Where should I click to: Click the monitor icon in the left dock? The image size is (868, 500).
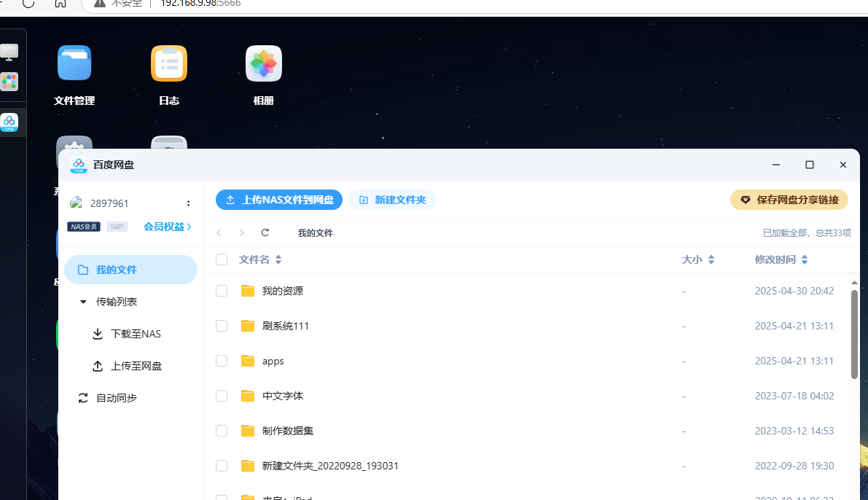click(9, 52)
